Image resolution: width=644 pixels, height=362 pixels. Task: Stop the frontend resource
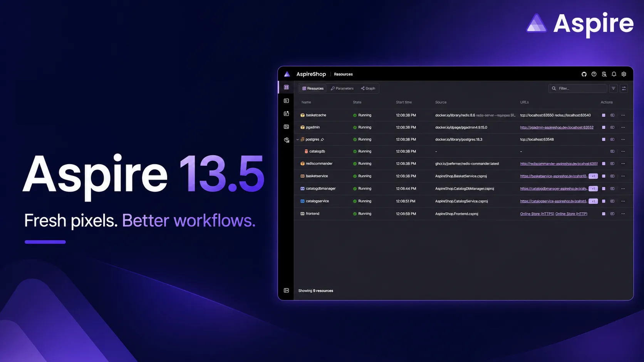[x=604, y=214]
